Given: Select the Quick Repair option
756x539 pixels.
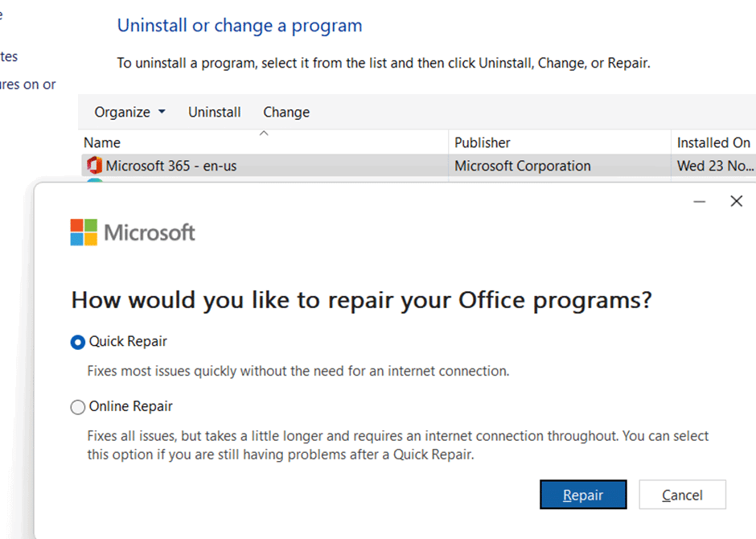Looking at the screenshot, I should [x=78, y=342].
